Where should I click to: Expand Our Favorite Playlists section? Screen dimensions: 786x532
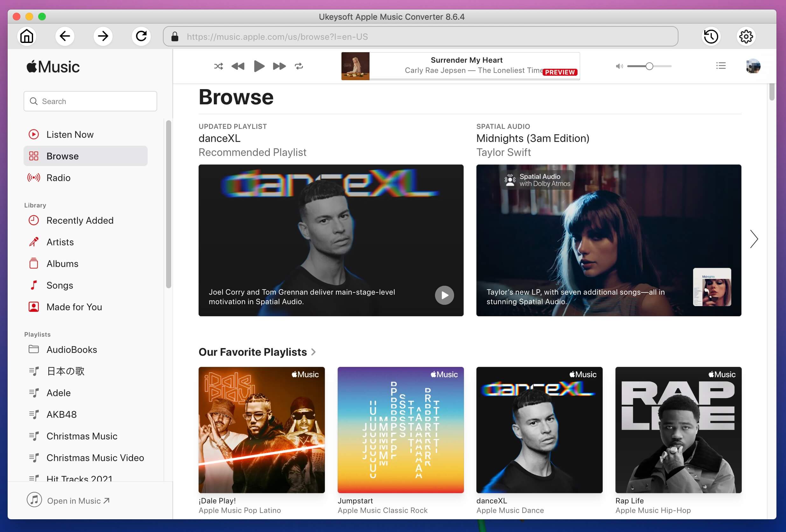313,352
